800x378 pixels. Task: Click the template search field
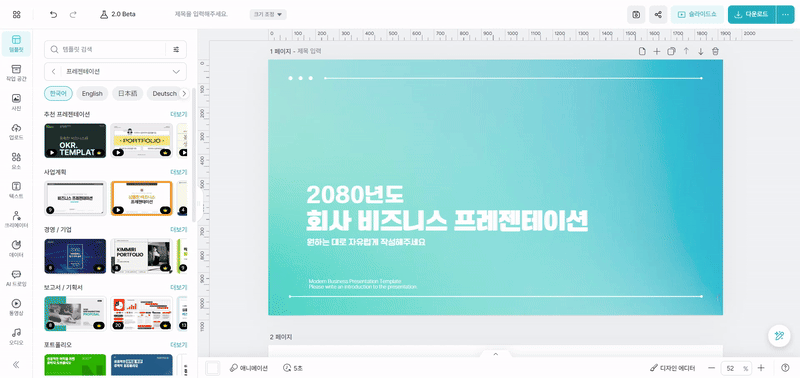(106, 49)
